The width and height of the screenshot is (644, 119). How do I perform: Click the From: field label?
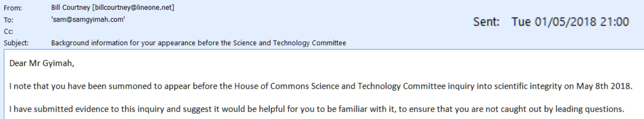tap(13, 8)
